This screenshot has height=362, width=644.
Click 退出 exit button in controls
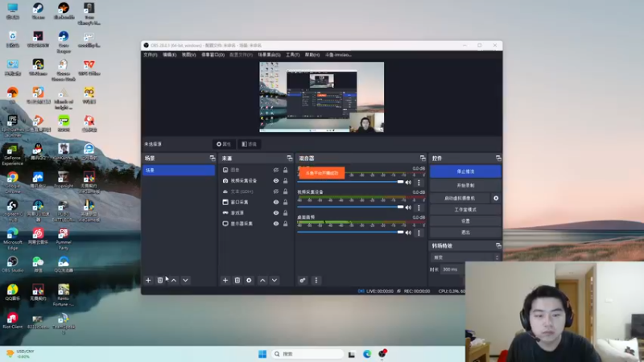coord(465,232)
